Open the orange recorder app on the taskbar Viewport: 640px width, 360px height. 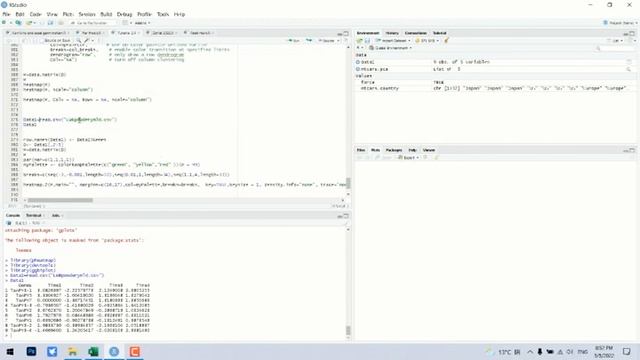pos(135,351)
